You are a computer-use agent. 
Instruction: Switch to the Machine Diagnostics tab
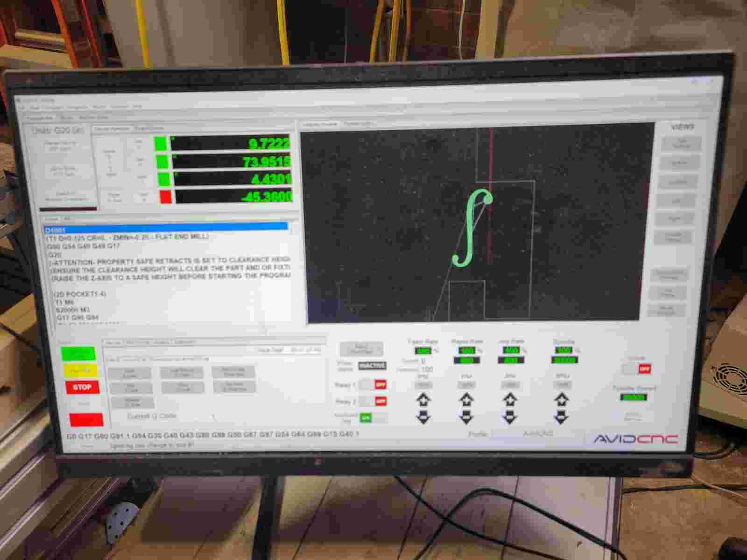[93, 118]
